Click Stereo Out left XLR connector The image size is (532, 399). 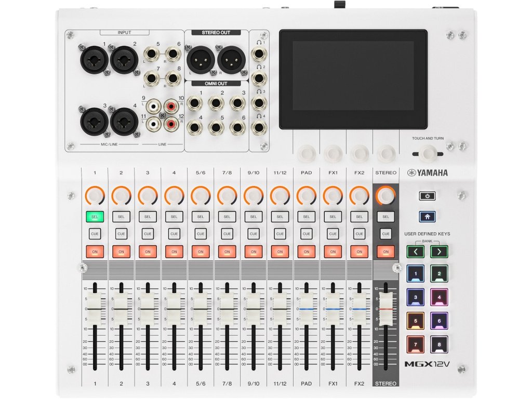[x=201, y=60]
